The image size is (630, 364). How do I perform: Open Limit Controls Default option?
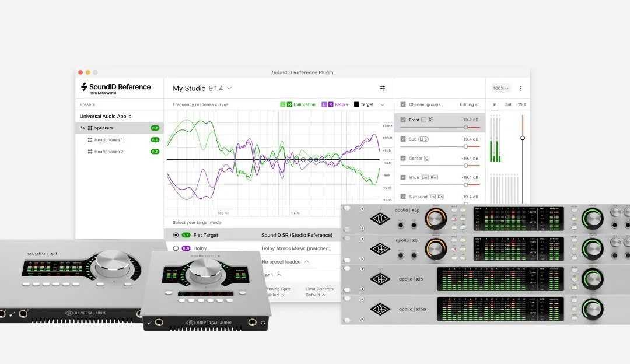[x=319, y=292]
